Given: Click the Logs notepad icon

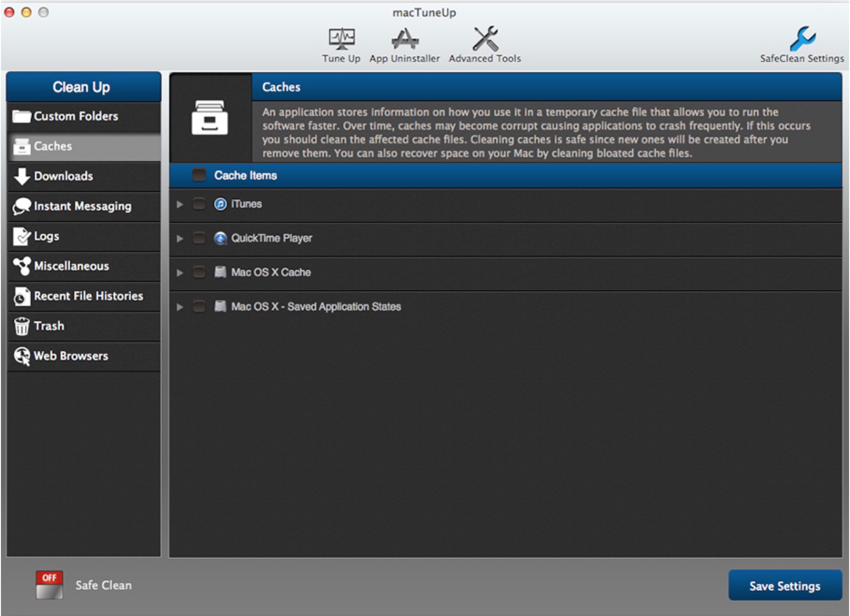Looking at the screenshot, I should click(x=21, y=236).
